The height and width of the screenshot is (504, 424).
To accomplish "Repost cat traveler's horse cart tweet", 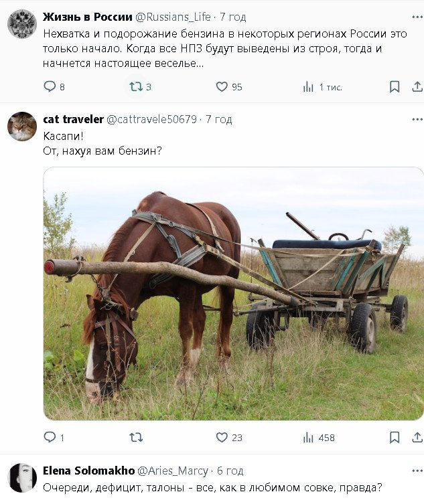I will click(x=136, y=437).
